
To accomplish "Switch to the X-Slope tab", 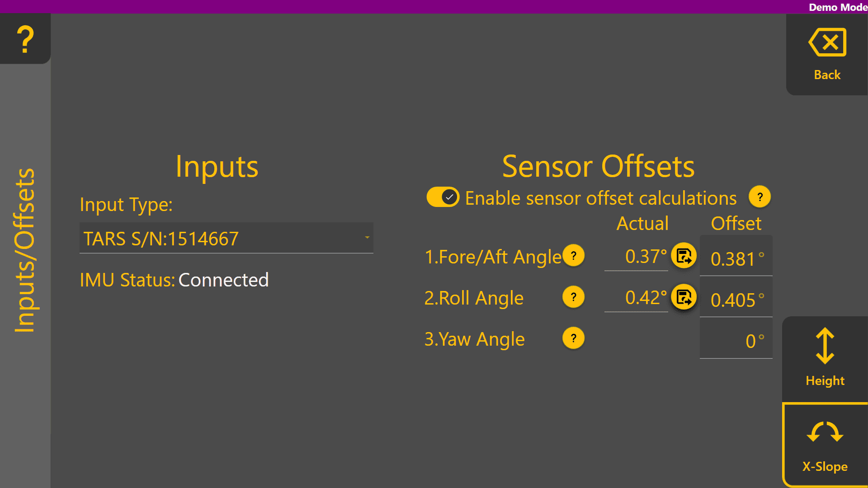I will click(825, 446).
